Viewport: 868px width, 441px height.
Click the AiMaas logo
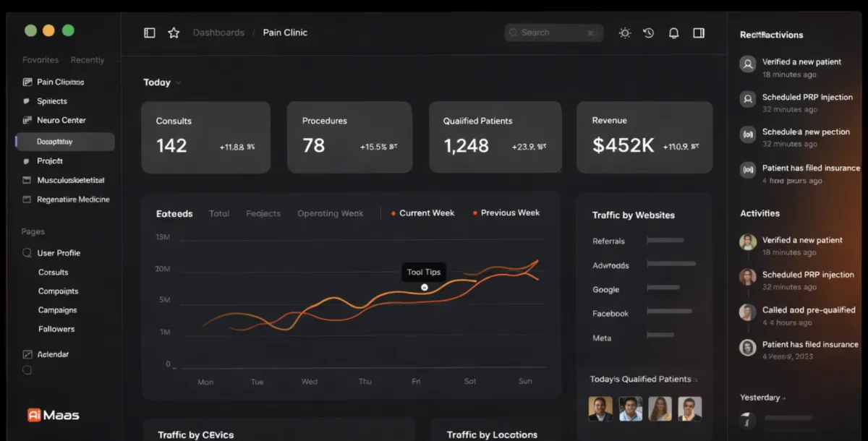pos(54,415)
